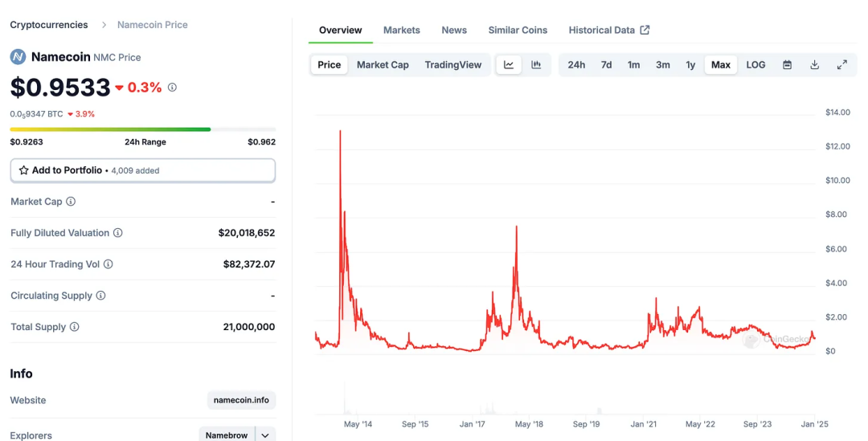Download chart data icon
Viewport: 868px width, 441px height.
814,65
